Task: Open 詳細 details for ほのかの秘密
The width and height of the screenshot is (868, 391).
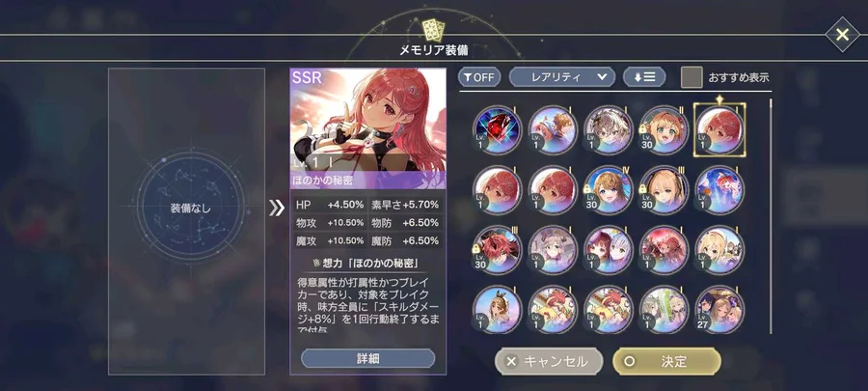Action: 367,358
